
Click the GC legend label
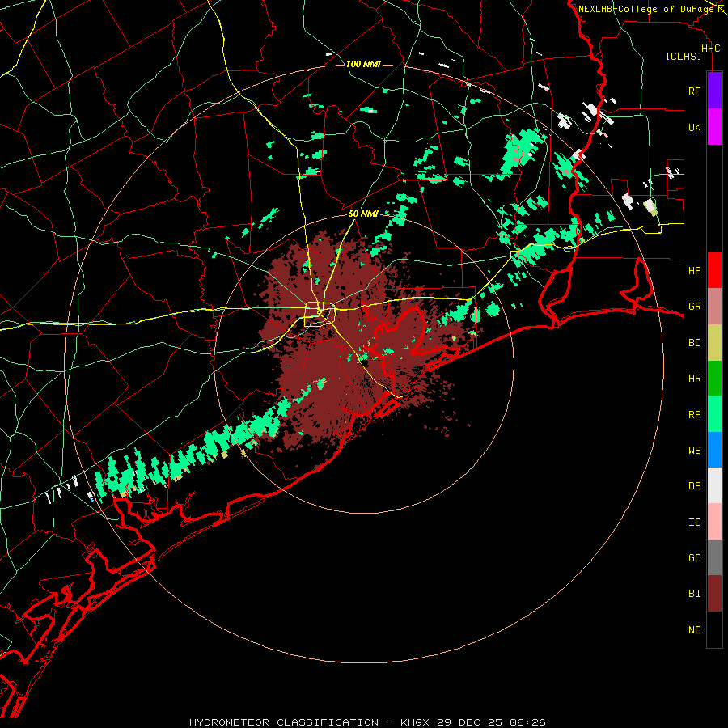pos(695,557)
